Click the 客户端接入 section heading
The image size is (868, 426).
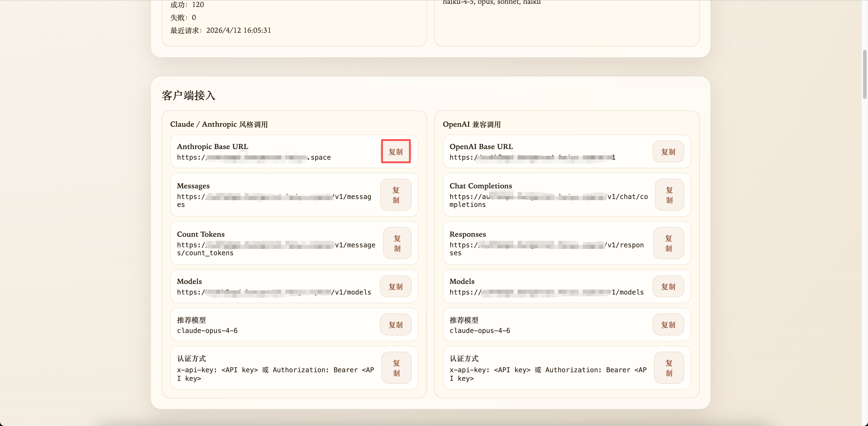188,95
